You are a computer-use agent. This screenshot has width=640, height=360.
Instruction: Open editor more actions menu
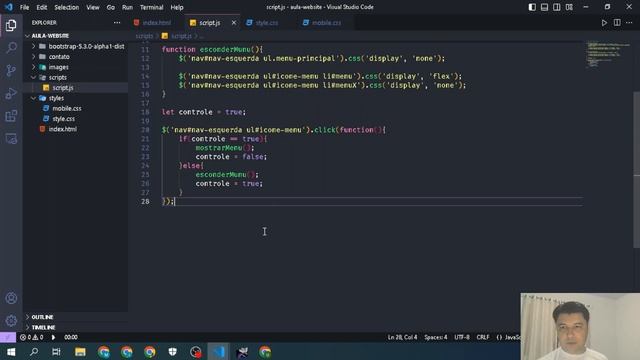tap(629, 23)
